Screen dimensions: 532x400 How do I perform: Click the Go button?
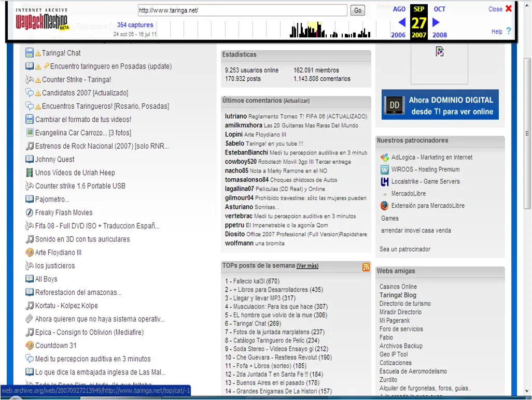click(358, 10)
